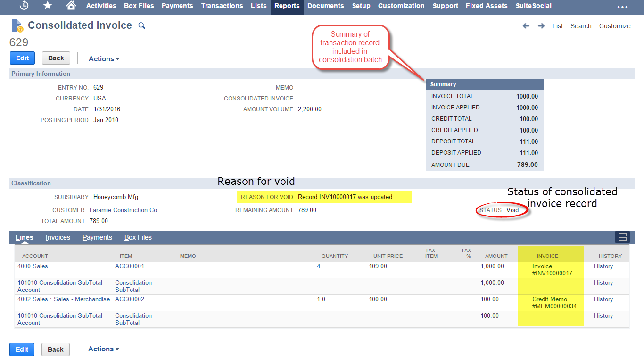Go to next record arrow
Viewport: 644px width, 357px height.
[x=541, y=26]
